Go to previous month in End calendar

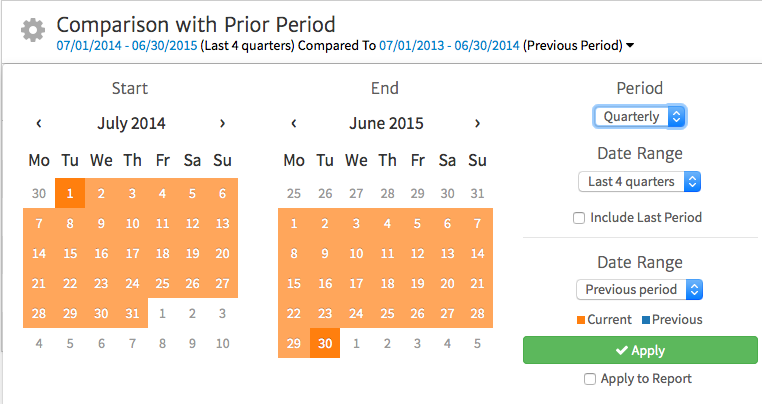tap(294, 124)
